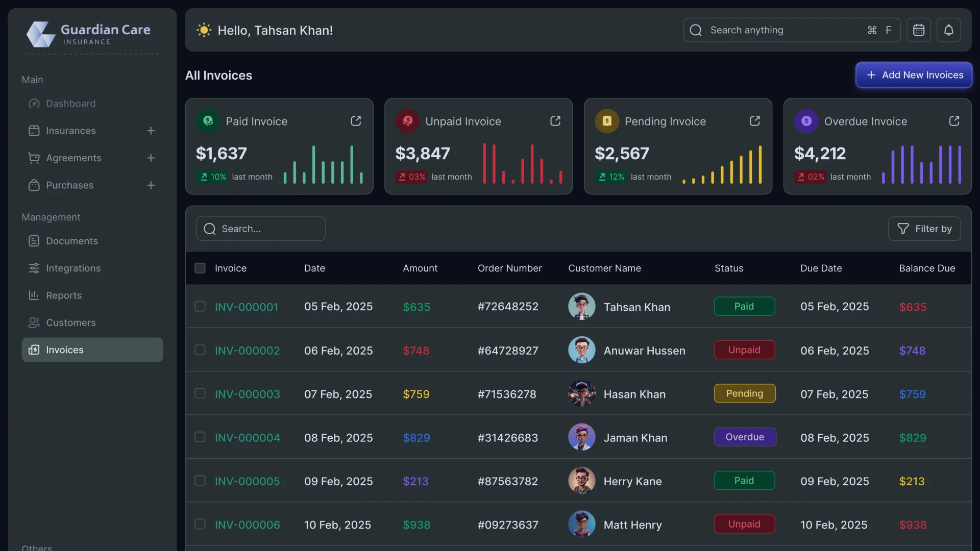This screenshot has height=551, width=980.
Task: Click Tahsan Khan's avatar in table
Action: [581, 307]
